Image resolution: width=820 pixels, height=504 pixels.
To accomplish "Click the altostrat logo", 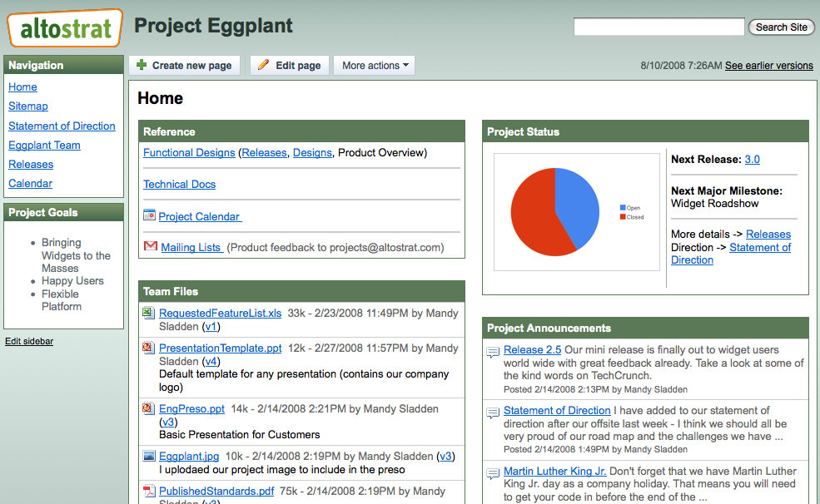I will (65, 28).
